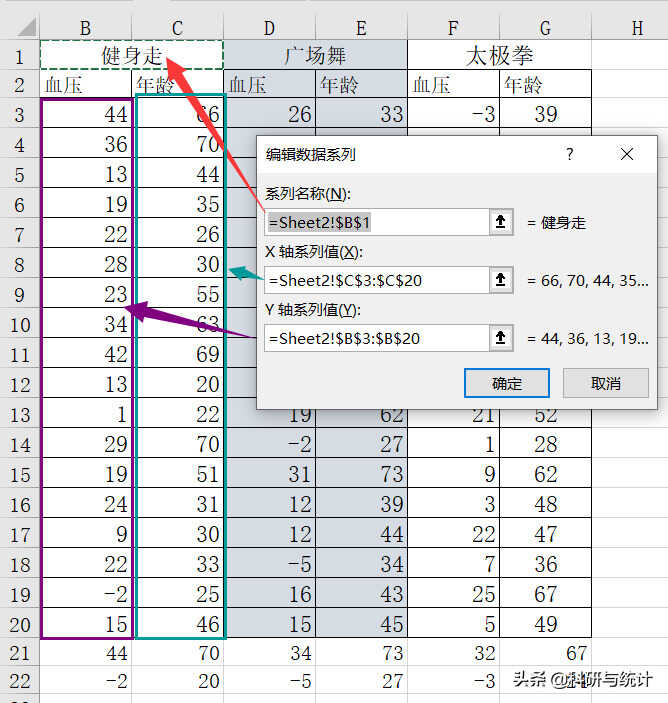Image resolution: width=668 pixels, height=703 pixels.
Task: Close the Edit Series dialog with X
Action: (x=627, y=154)
